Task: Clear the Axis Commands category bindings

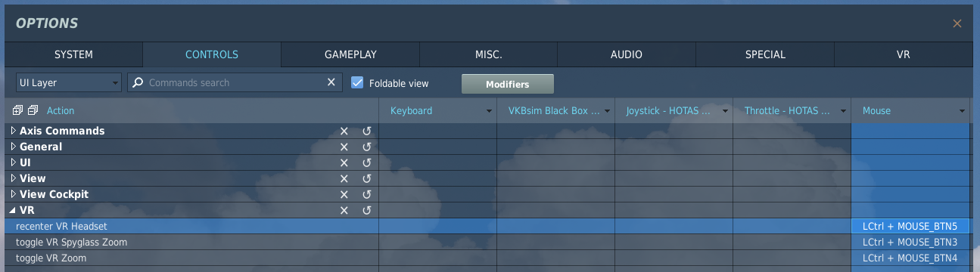Action: [x=344, y=131]
